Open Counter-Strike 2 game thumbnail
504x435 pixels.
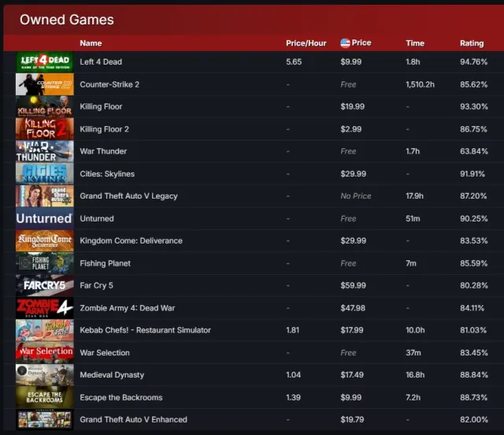pyautogui.click(x=45, y=84)
